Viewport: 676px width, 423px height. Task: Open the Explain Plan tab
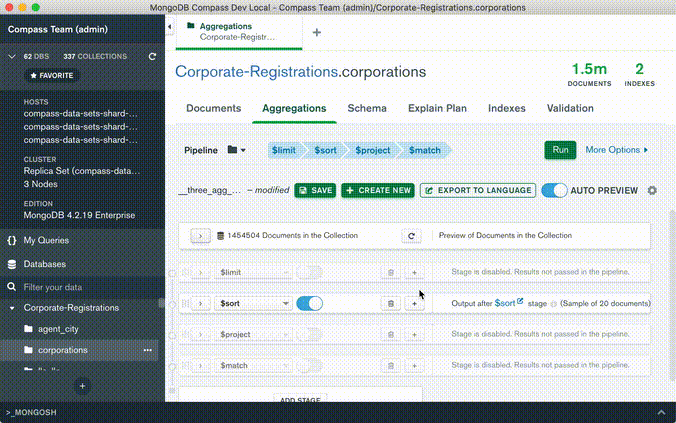[437, 108]
